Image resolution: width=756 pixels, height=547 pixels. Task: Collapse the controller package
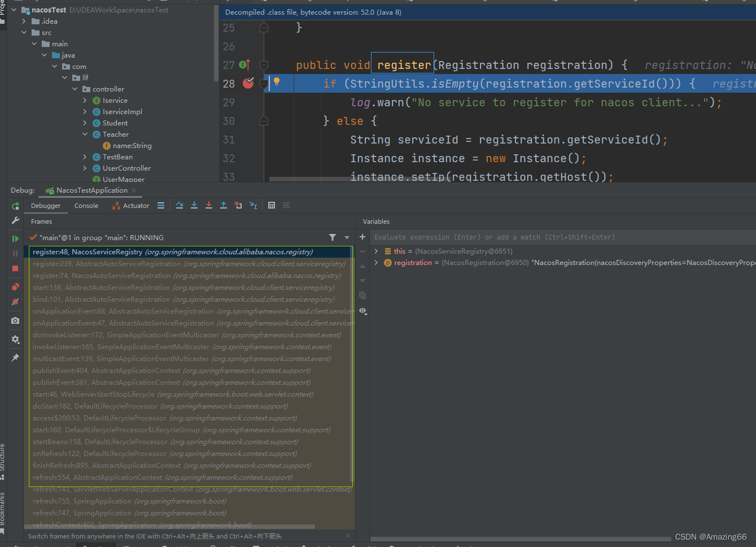point(75,89)
